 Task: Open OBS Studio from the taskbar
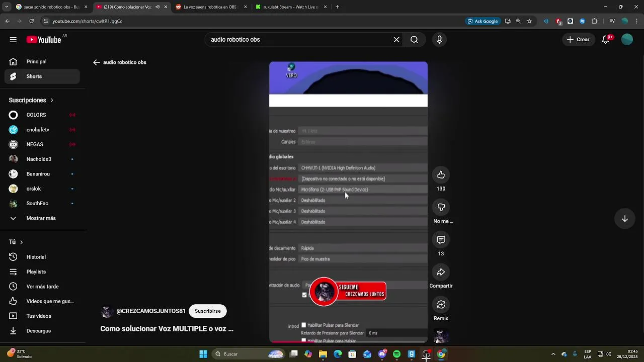click(426, 354)
